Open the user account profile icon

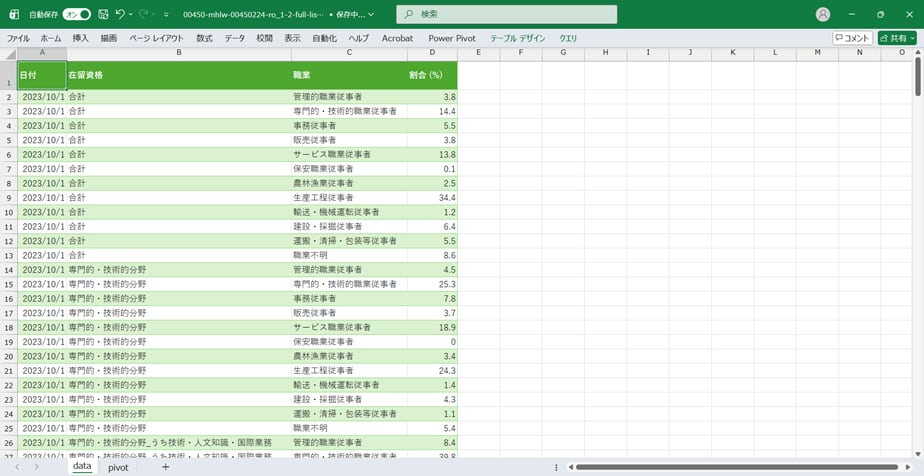(x=823, y=15)
